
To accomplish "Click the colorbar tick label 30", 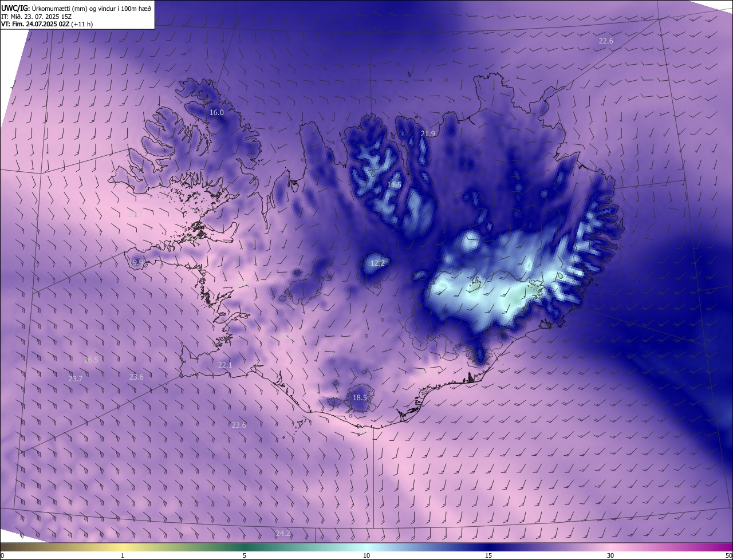I will [x=610, y=555].
